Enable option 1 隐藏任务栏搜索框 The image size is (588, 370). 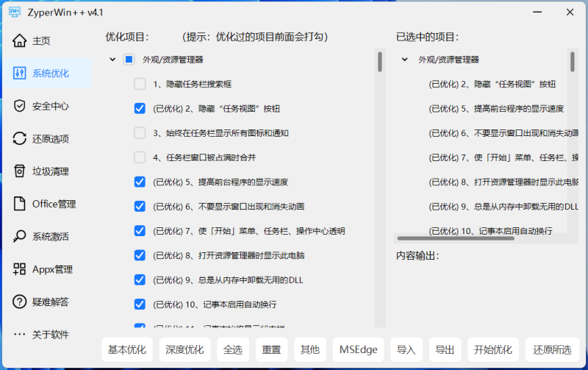pos(140,84)
